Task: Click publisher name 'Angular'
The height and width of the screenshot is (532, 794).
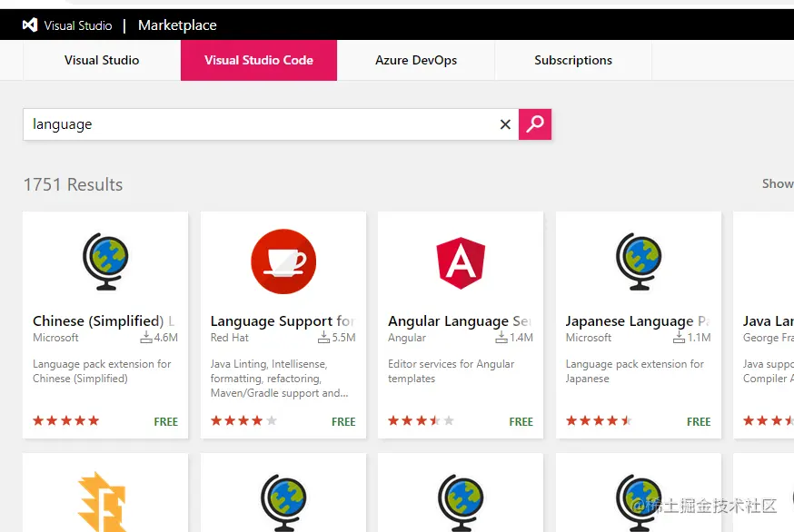Action: tap(407, 338)
